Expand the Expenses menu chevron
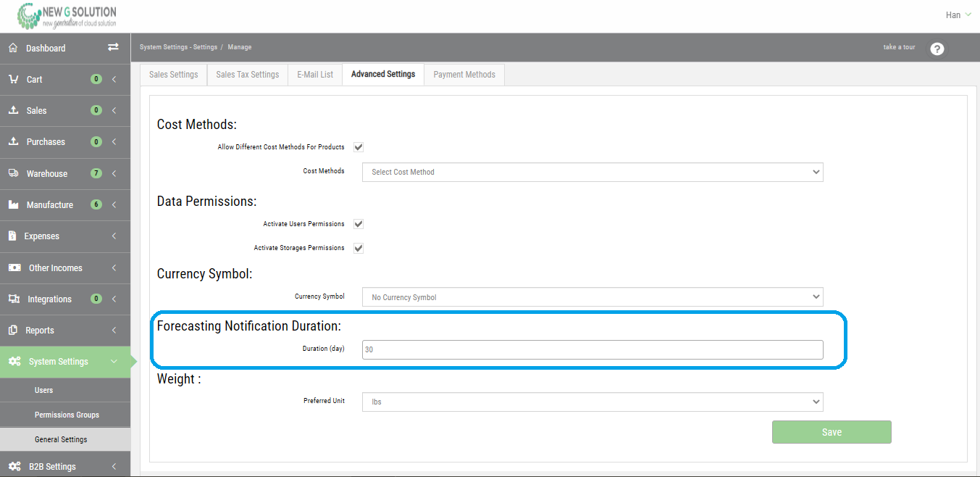Image resolution: width=980 pixels, height=477 pixels. click(114, 236)
